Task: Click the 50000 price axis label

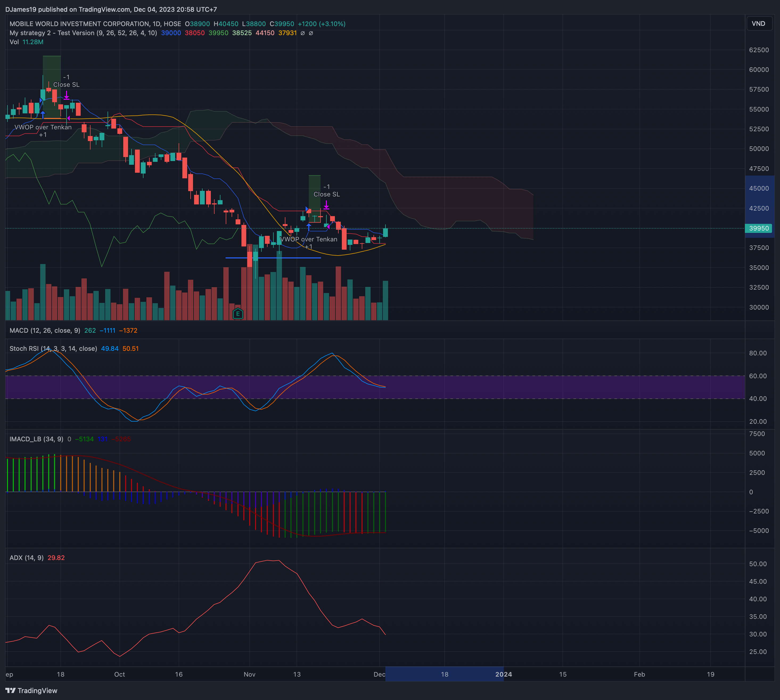Action: (x=759, y=149)
